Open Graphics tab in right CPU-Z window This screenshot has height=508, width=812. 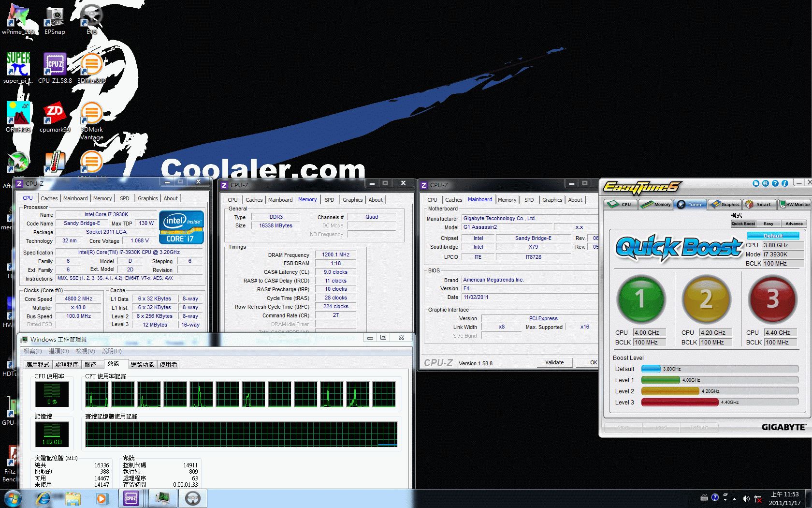[552, 200]
